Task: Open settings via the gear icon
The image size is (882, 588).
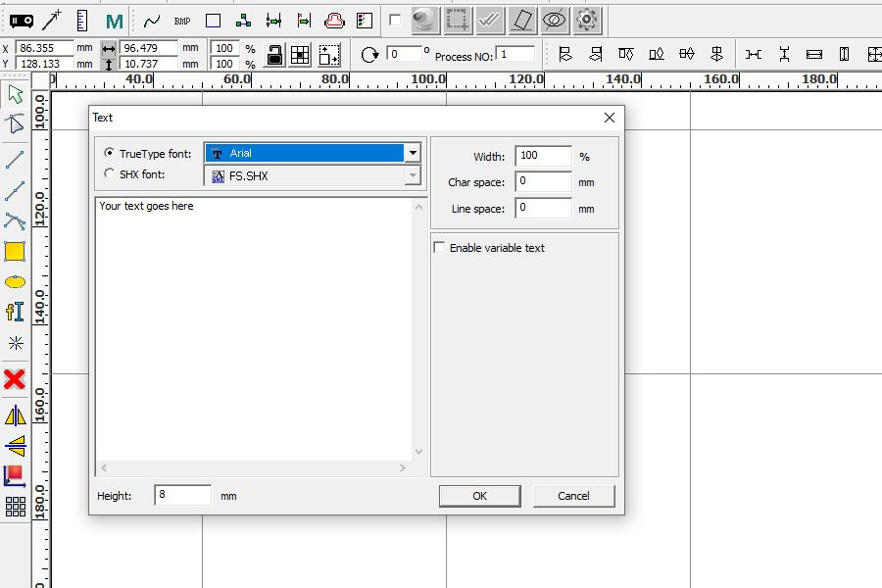Action: tap(588, 20)
